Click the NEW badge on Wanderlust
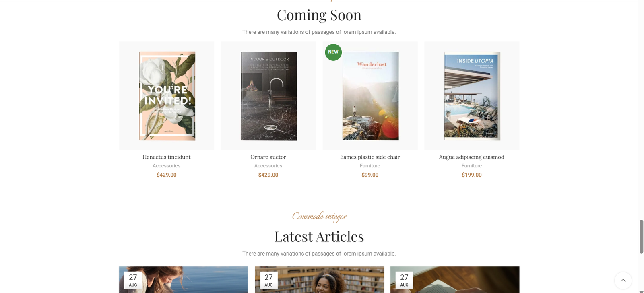Screen dimensions: 644x293 point(333,52)
